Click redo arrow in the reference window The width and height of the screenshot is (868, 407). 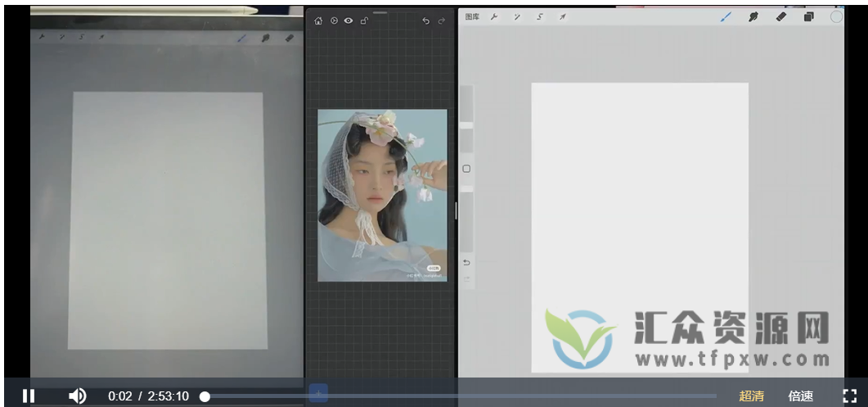point(441,21)
